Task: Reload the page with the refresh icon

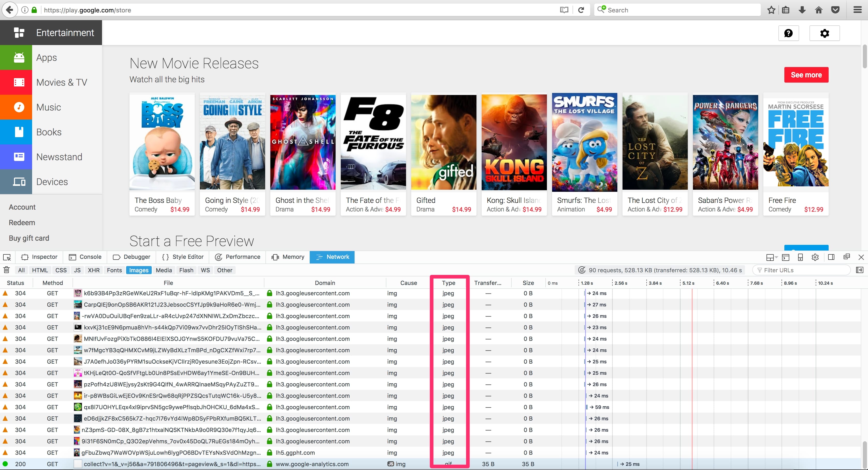Action: coord(581,10)
